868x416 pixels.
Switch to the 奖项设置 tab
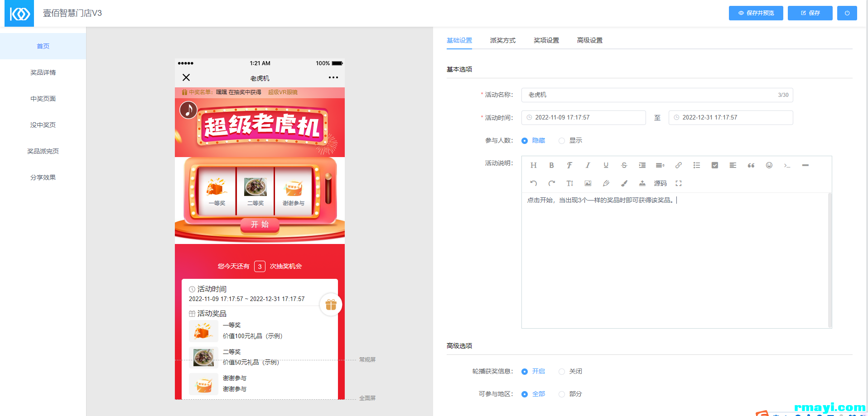pyautogui.click(x=546, y=40)
